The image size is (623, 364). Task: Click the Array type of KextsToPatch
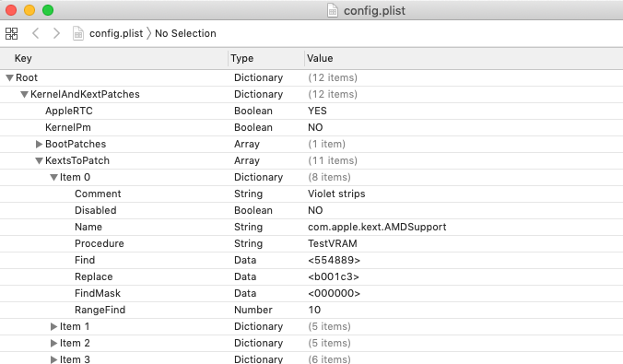point(247,161)
